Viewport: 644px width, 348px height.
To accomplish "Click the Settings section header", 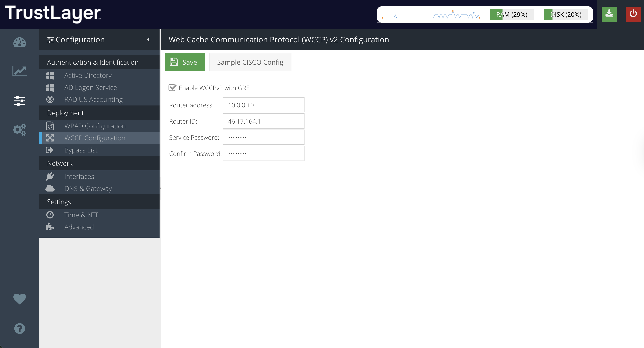I will tap(99, 202).
